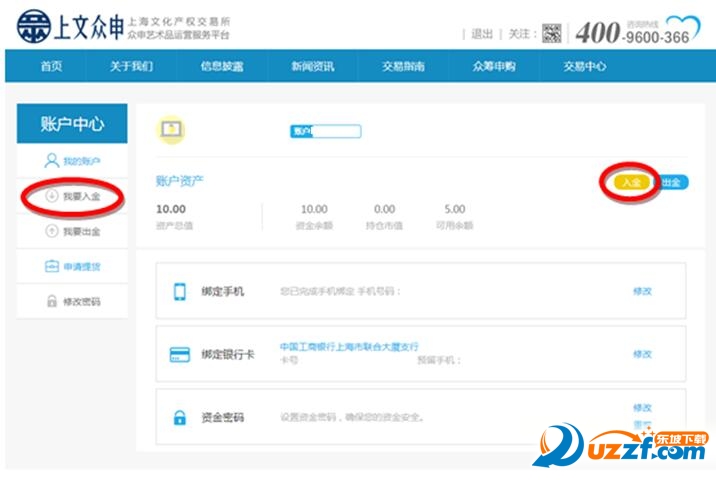Click the 10.00 资产总值 value
Viewport: 716px width, 484px height.
click(171, 209)
